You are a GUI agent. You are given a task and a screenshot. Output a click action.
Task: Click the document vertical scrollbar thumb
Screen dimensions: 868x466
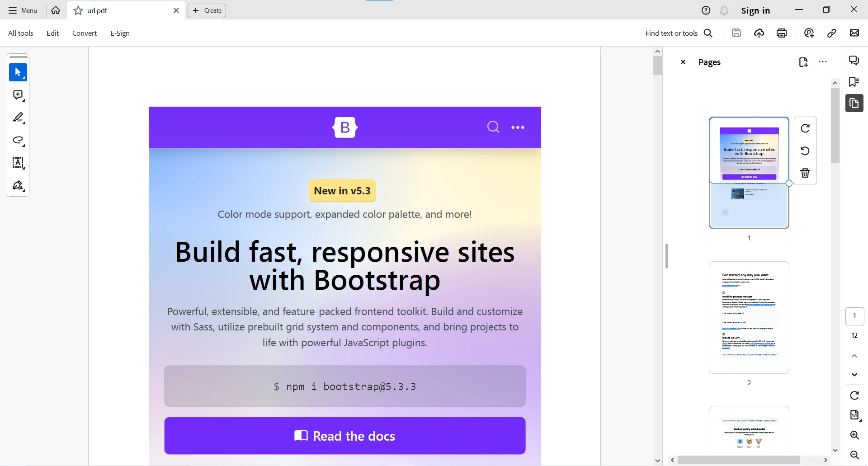(x=658, y=66)
